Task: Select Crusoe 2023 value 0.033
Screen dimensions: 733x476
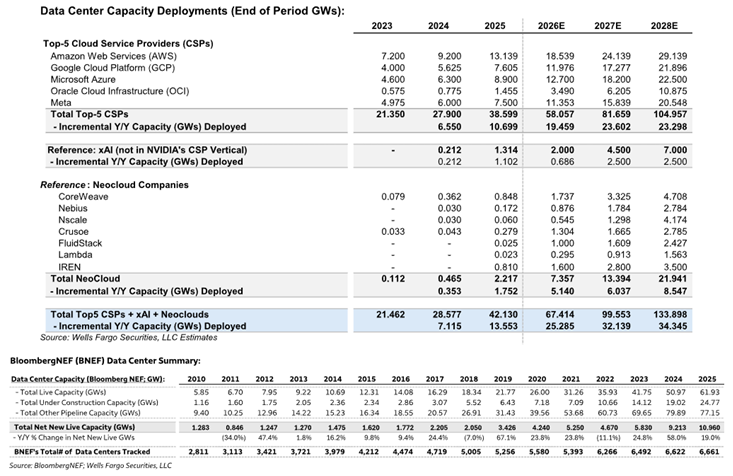Action: point(393,232)
